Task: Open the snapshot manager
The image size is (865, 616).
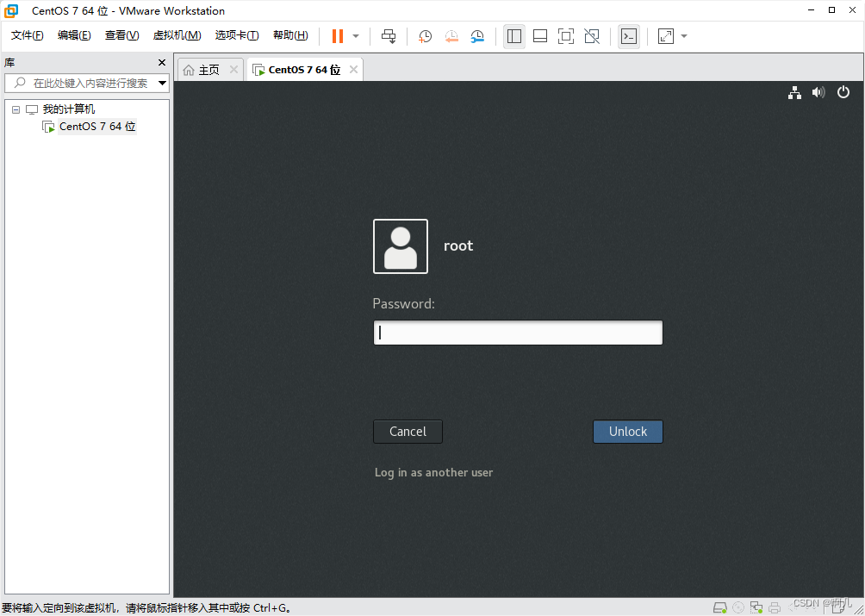Action: 477,36
